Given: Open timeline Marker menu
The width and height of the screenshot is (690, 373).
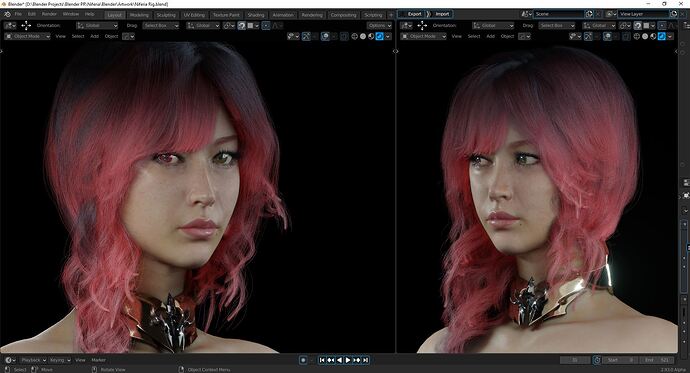Looking at the screenshot, I should pos(98,360).
